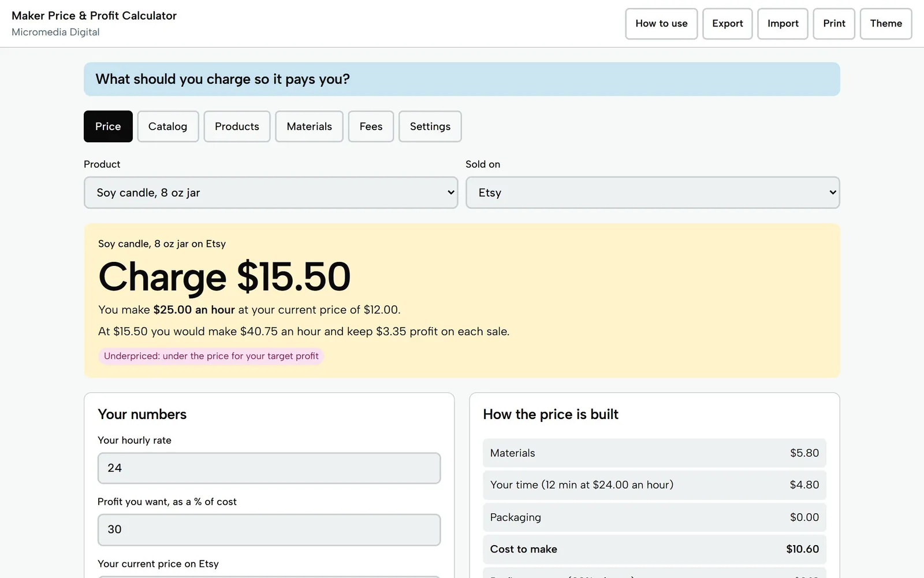
Task: Click the Micromedia Digital subtitle
Action: (55, 32)
